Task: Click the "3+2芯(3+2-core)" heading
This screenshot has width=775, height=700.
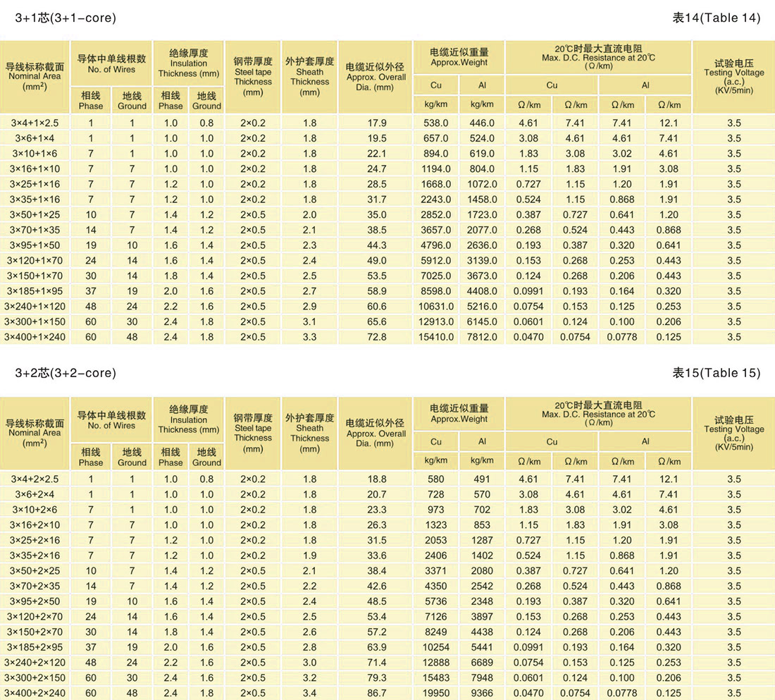Action: (66, 372)
